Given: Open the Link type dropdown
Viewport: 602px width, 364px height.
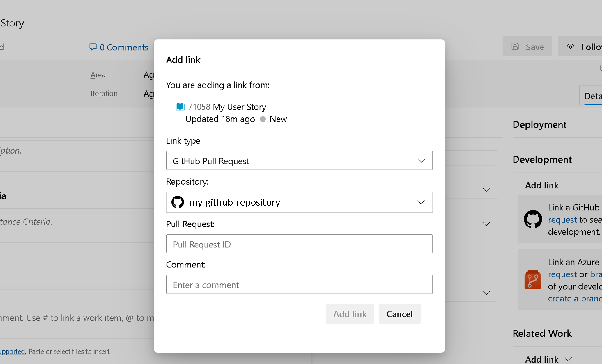Looking at the screenshot, I should coord(299,160).
